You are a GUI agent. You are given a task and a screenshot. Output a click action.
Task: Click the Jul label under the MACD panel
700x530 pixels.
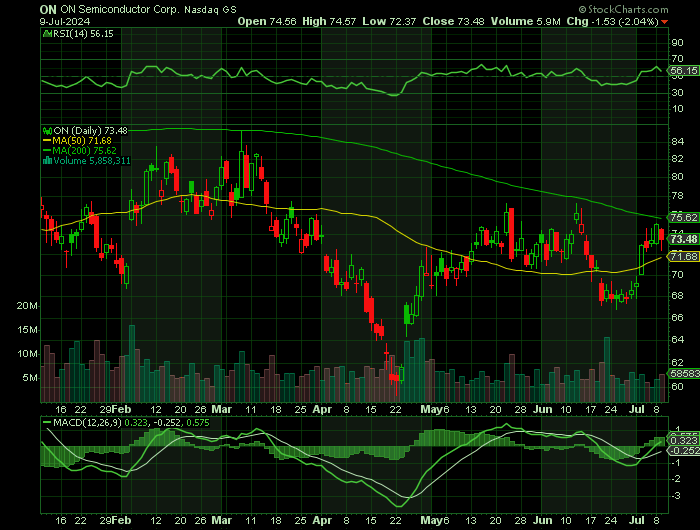point(637,521)
